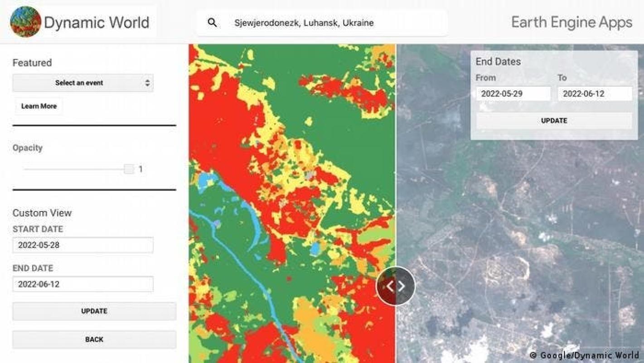Image resolution: width=644 pixels, height=363 pixels.
Task: Edit the To date in End Dates panel
Action: 595,94
